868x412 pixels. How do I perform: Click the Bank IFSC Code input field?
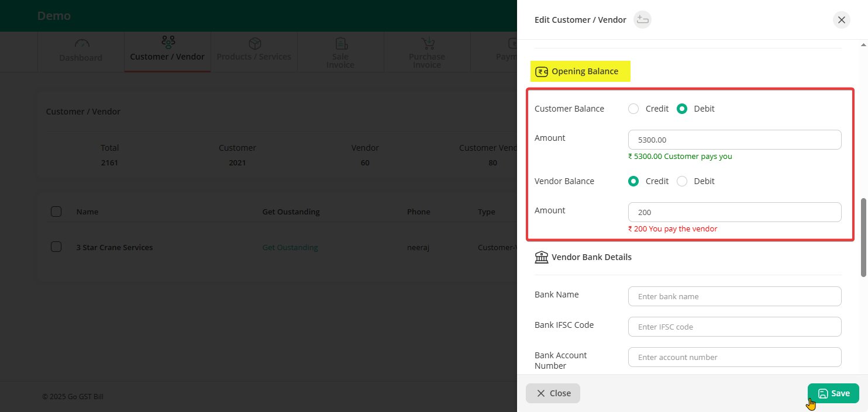click(735, 327)
